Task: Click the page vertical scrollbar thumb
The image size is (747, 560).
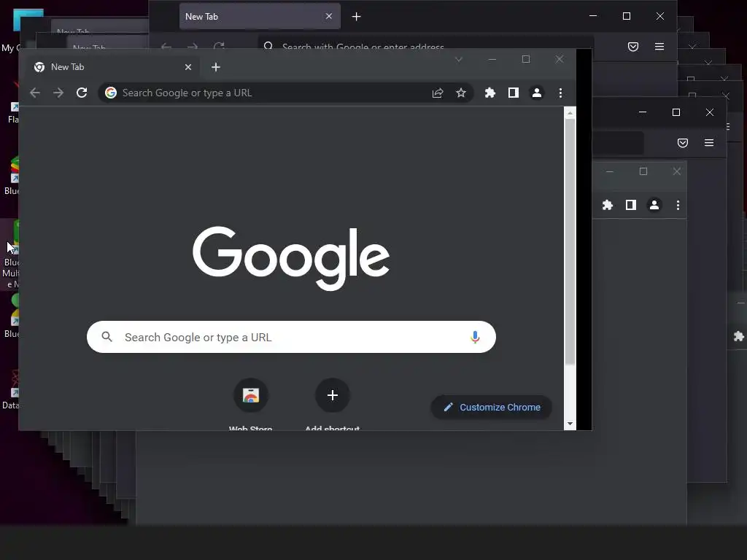Action: [x=570, y=242]
